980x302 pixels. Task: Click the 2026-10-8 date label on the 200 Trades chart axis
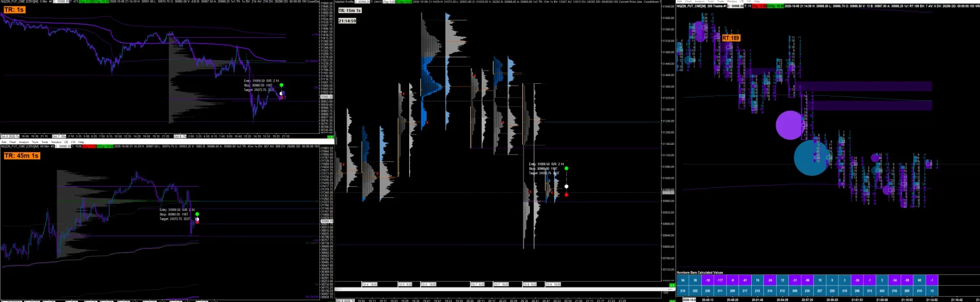pyautogui.click(x=689, y=300)
